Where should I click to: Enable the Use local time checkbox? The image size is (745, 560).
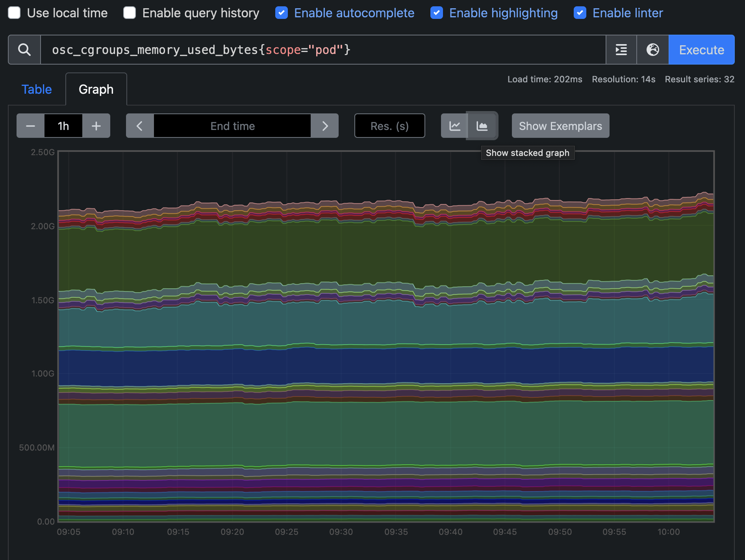point(15,13)
